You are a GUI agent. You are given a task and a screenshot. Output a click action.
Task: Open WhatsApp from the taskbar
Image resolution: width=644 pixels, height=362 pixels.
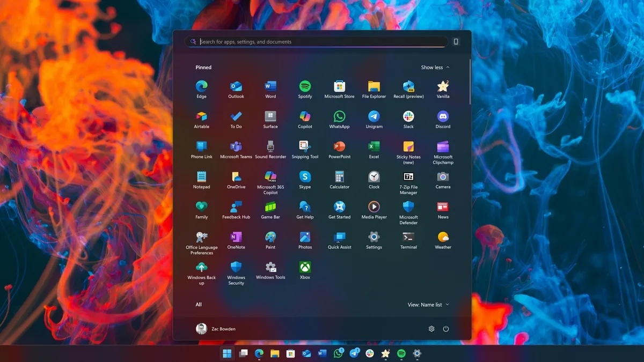(339, 354)
